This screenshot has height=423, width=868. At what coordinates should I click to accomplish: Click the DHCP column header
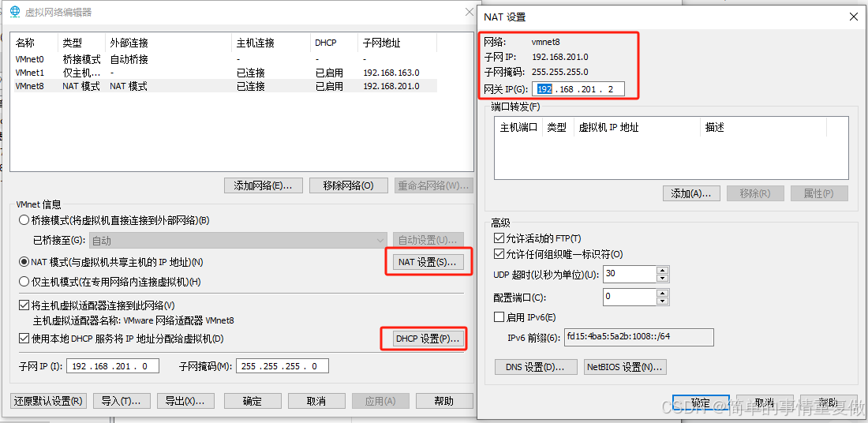335,43
